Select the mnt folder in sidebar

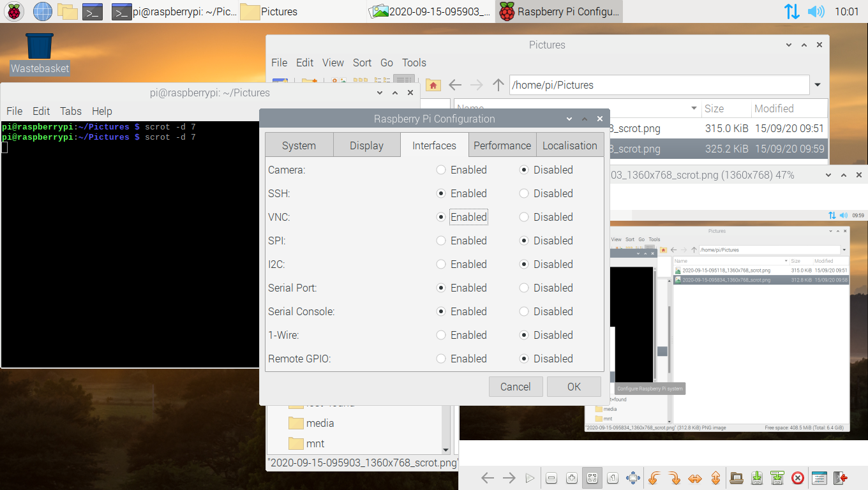click(306, 443)
